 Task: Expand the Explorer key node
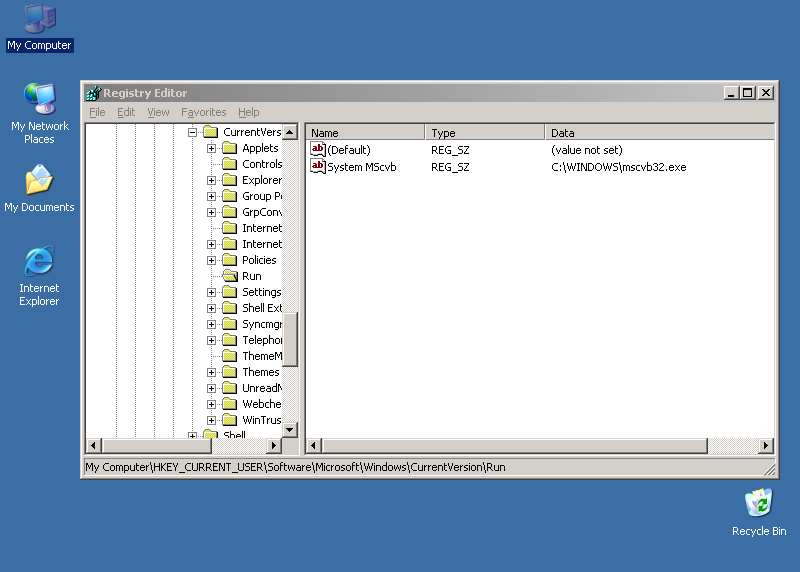click(x=212, y=180)
